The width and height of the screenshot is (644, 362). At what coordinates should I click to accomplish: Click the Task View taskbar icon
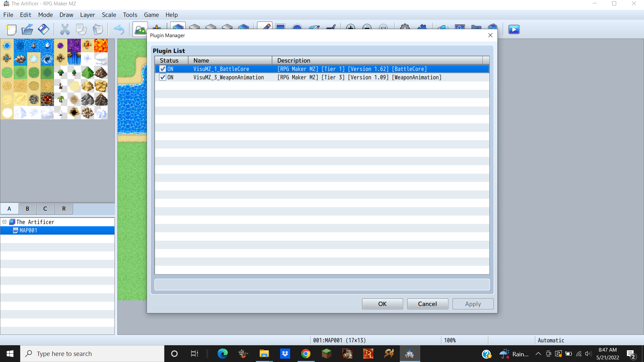pyautogui.click(x=195, y=354)
